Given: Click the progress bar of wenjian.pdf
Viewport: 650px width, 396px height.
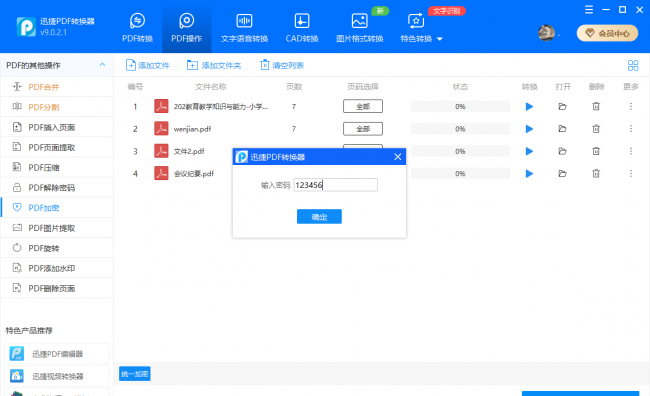Looking at the screenshot, I should [x=460, y=129].
